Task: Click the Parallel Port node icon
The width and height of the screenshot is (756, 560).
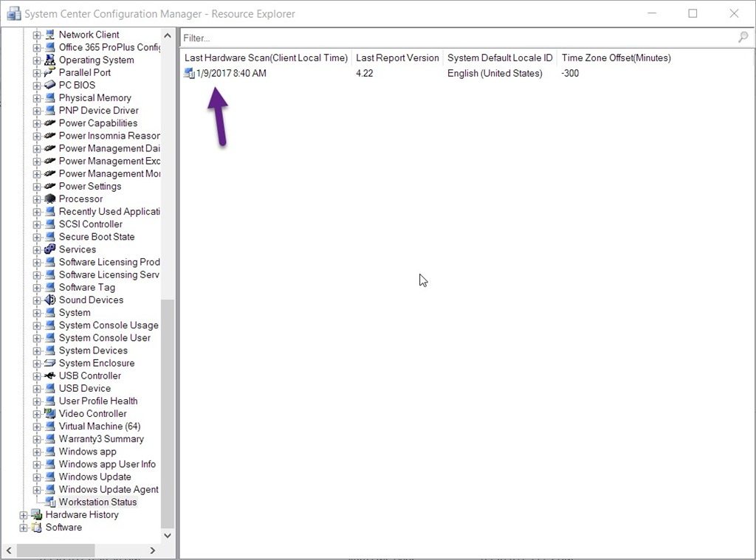Action: [49, 72]
